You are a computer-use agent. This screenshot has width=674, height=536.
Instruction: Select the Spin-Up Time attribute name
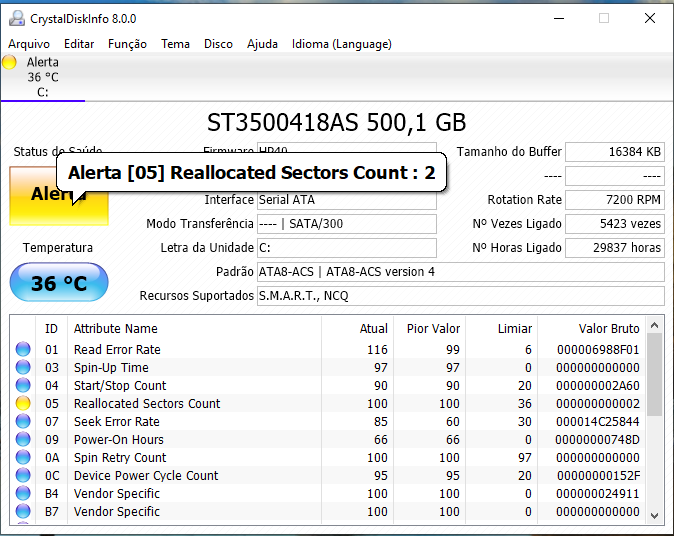(111, 368)
